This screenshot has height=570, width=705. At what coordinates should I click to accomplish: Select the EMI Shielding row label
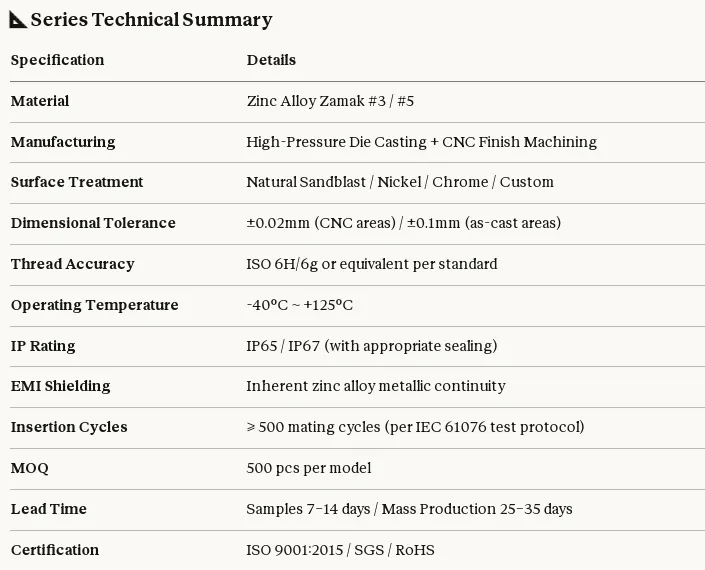60,386
